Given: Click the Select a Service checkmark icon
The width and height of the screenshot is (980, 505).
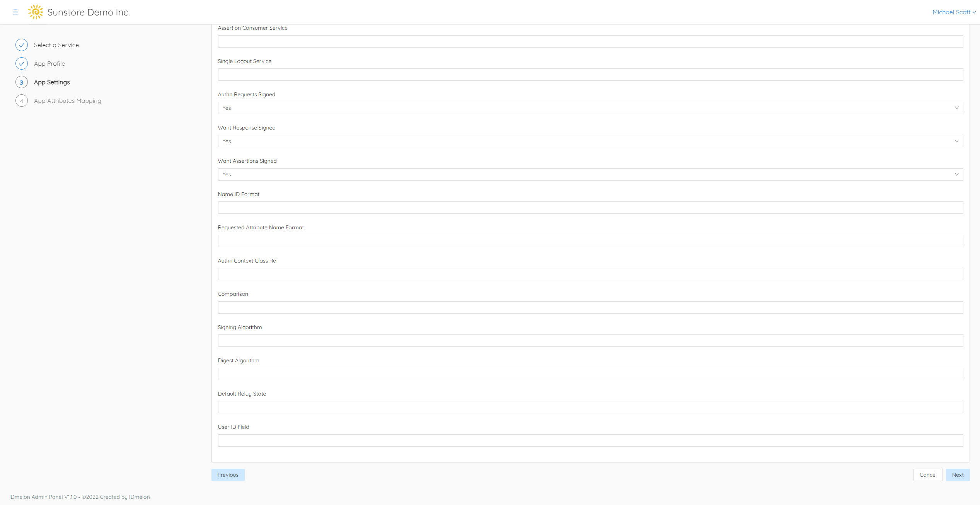Looking at the screenshot, I should click(x=22, y=45).
